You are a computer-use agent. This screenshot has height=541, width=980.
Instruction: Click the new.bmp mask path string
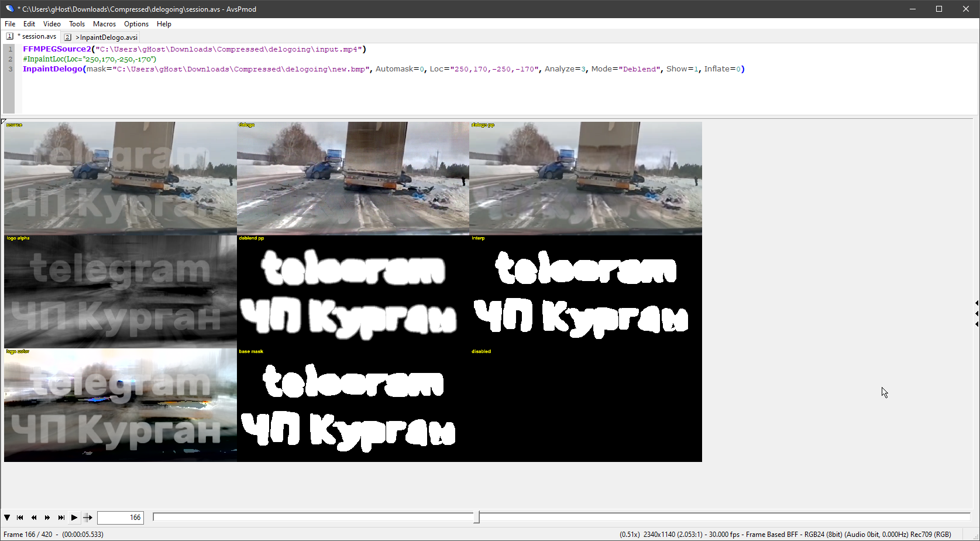pos(241,69)
